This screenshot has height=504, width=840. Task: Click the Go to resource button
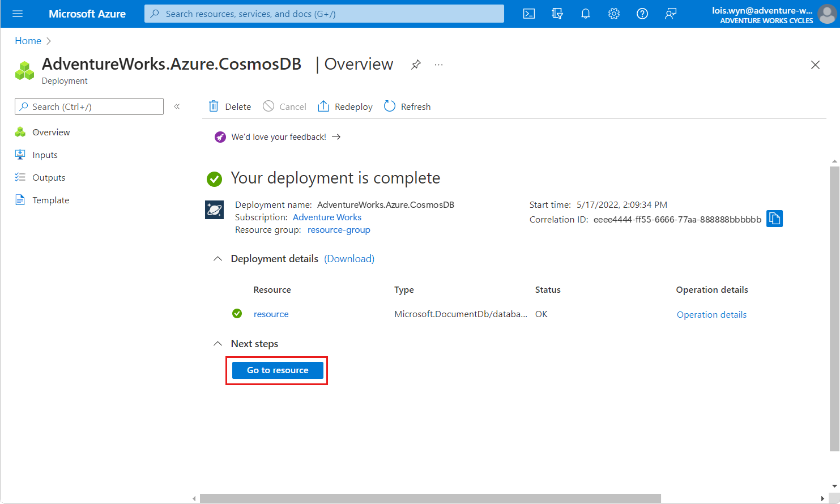pos(278,370)
